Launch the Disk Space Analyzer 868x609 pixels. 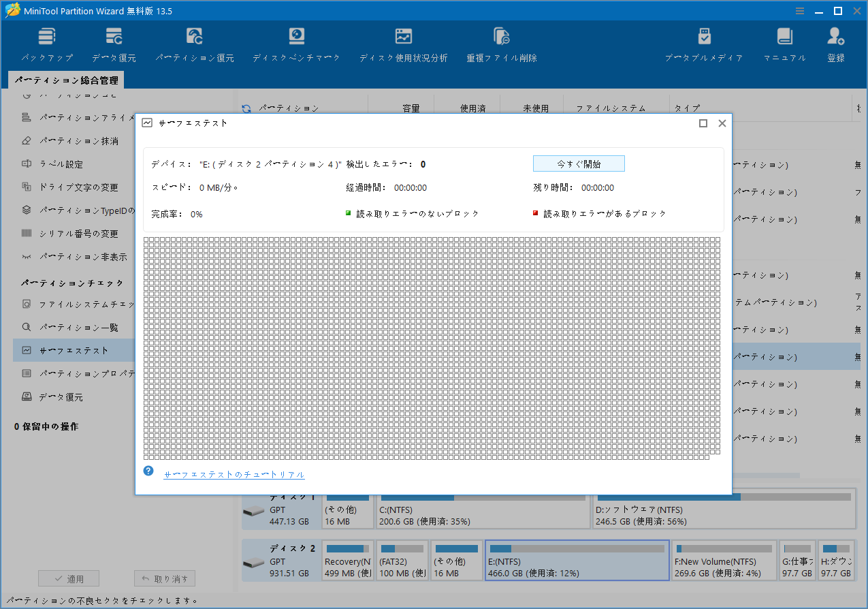403,42
